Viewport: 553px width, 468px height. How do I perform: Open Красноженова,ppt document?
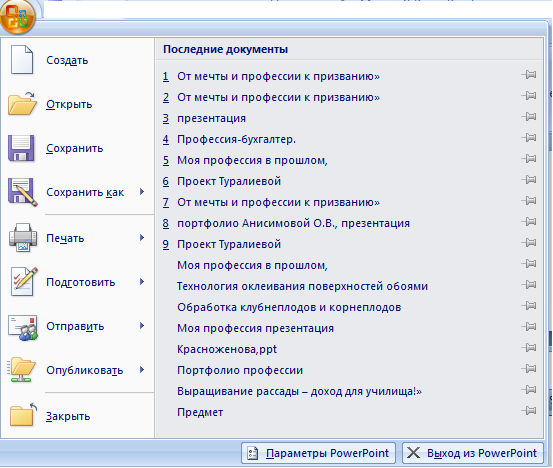(x=227, y=349)
